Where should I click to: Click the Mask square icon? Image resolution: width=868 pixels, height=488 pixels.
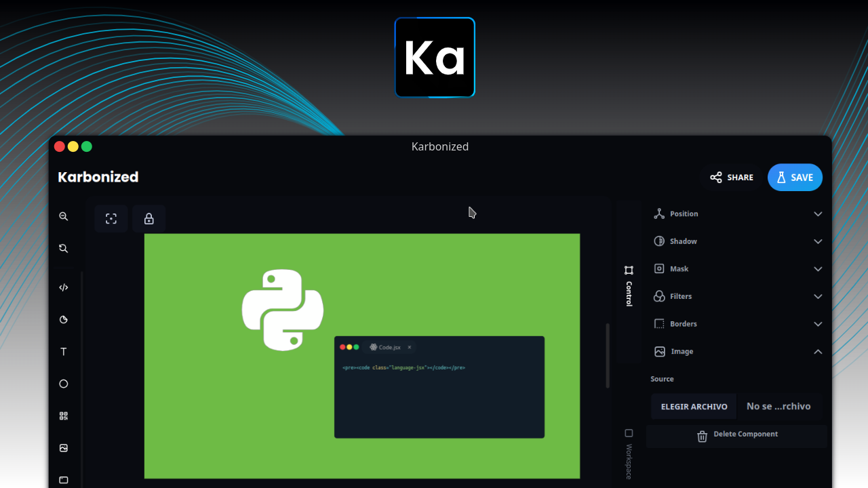(659, 268)
